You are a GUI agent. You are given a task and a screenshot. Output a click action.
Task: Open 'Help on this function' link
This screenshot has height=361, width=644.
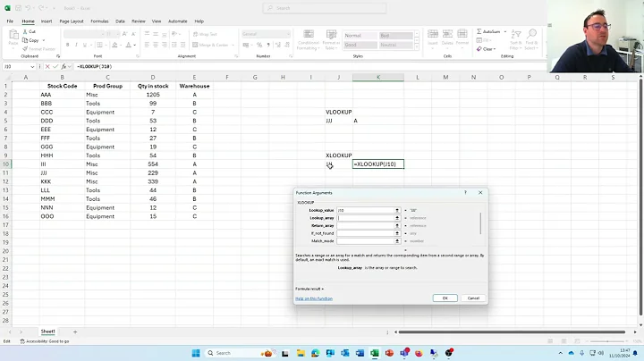[x=314, y=298]
